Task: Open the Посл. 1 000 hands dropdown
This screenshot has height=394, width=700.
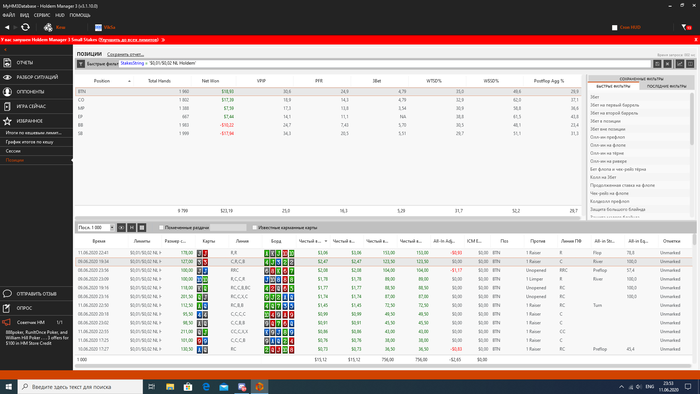Action: tap(112, 228)
